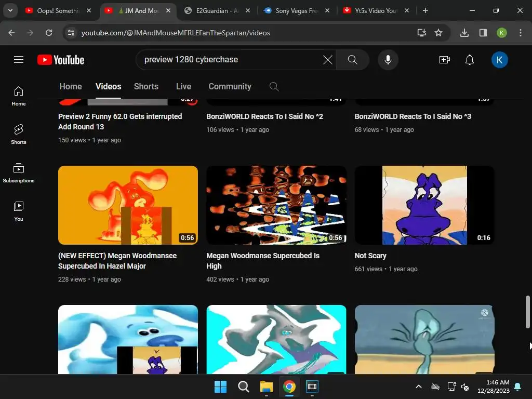The height and width of the screenshot is (399, 532).
Task: Open the channel Shorts tab
Action: 146,87
